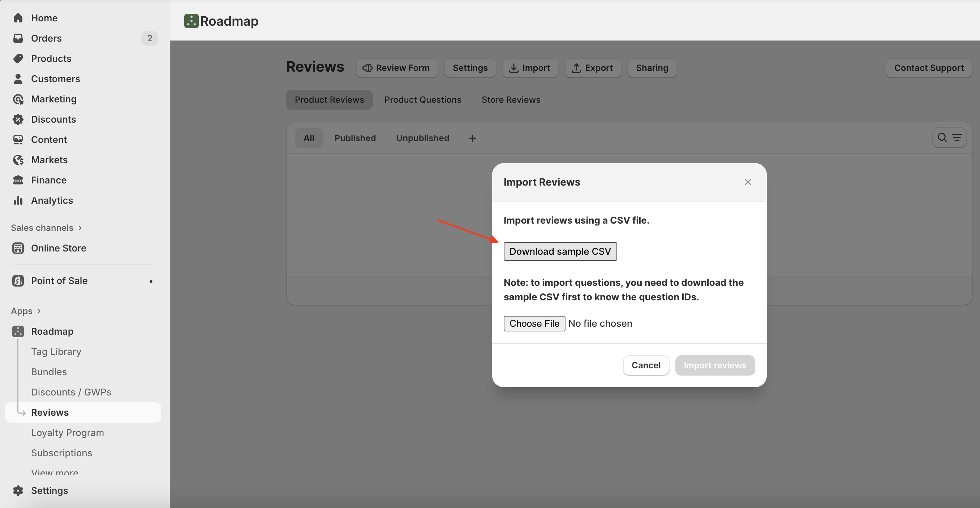Open Loyalty Program in Roadmap menu
Image resolution: width=980 pixels, height=508 pixels.
pyautogui.click(x=67, y=433)
